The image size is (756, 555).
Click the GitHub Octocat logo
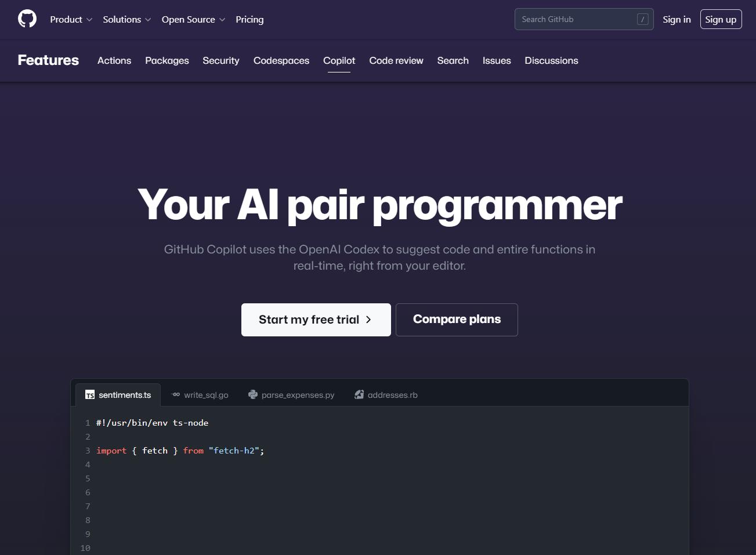tap(27, 19)
